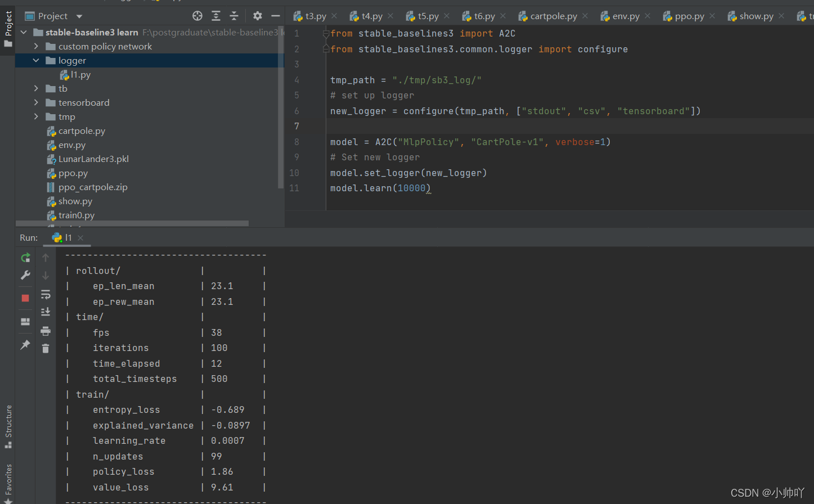The image size is (814, 504).
Task: Click line number 7 in gutter
Action: [296, 126]
